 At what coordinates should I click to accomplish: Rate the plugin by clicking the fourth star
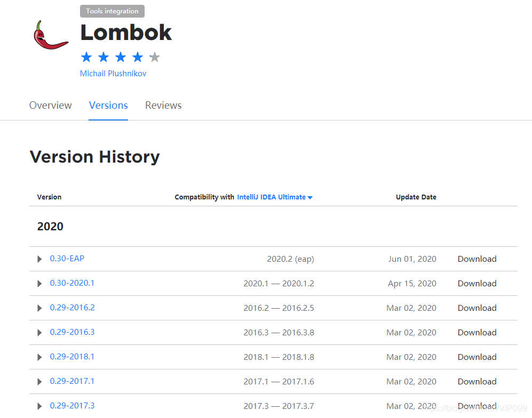click(x=137, y=57)
